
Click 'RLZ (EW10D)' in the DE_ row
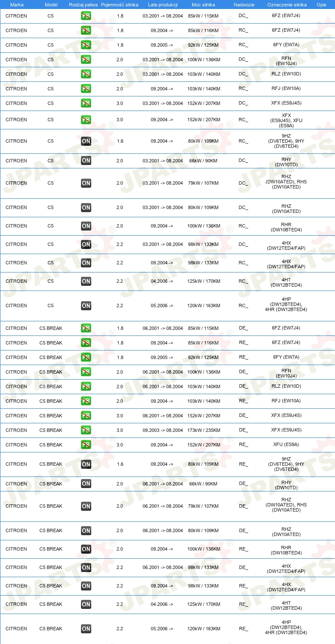(286, 386)
